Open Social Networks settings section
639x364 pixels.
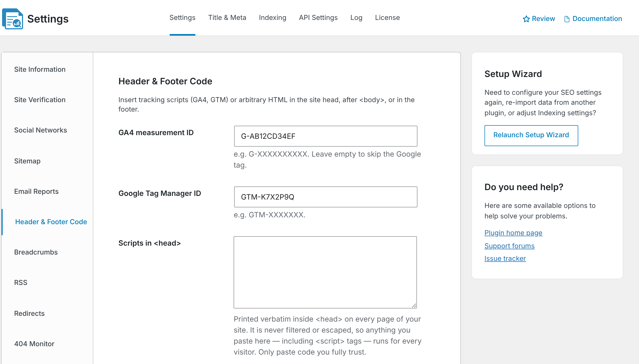[41, 130]
